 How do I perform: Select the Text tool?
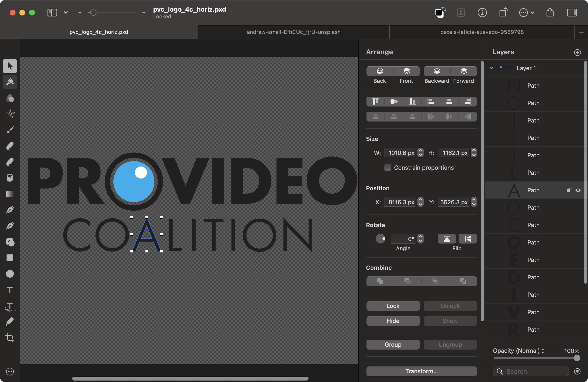pos(9,290)
